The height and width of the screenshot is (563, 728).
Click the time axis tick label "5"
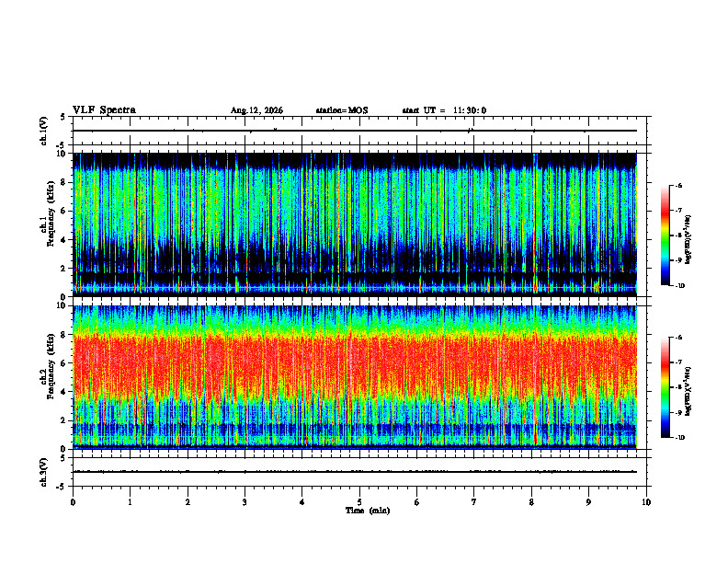point(359,502)
